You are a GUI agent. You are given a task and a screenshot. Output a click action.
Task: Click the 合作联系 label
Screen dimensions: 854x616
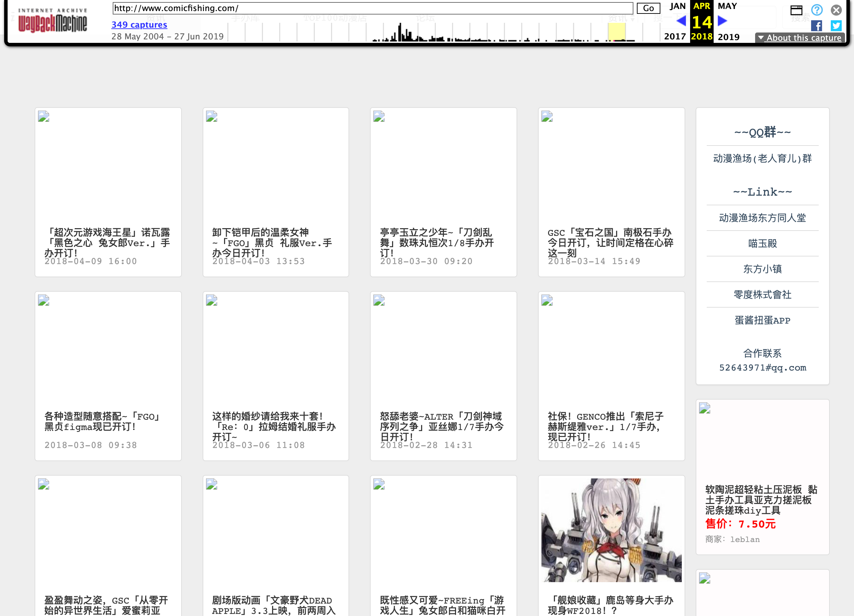coord(762,354)
